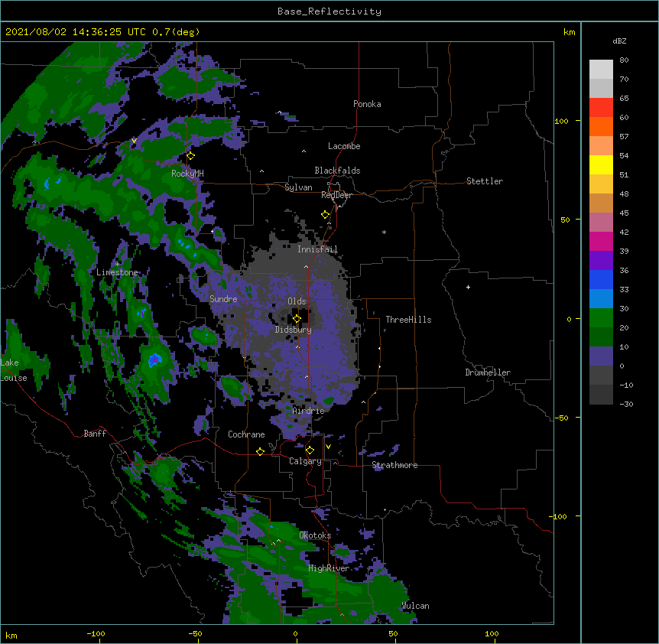The image size is (659, 644).
Task: Select the purple 36–39 dBZ legend swatch
Action: pyautogui.click(x=601, y=261)
